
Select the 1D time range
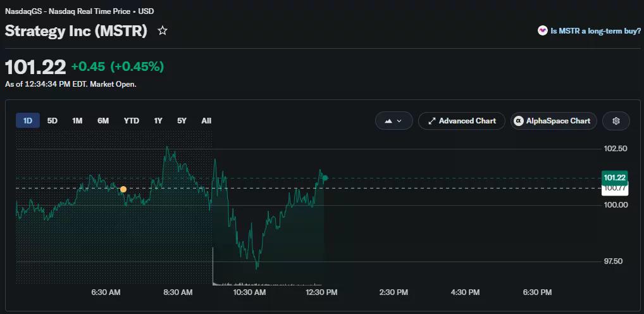(x=27, y=121)
